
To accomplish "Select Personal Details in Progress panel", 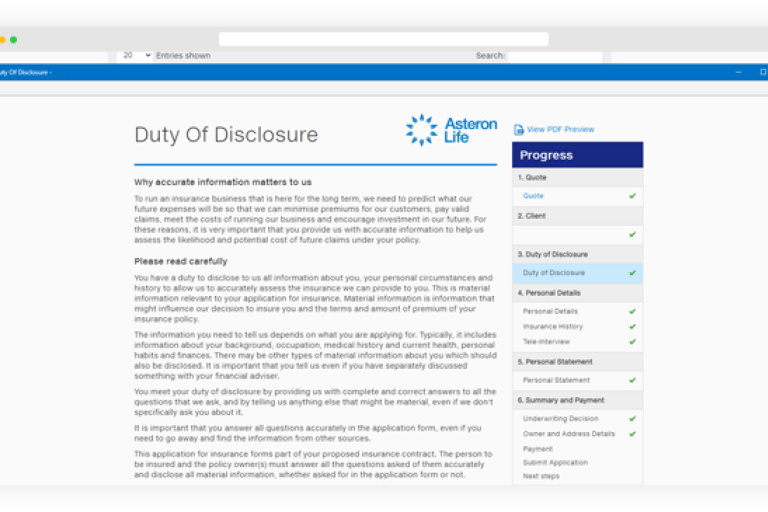I will (550, 311).
